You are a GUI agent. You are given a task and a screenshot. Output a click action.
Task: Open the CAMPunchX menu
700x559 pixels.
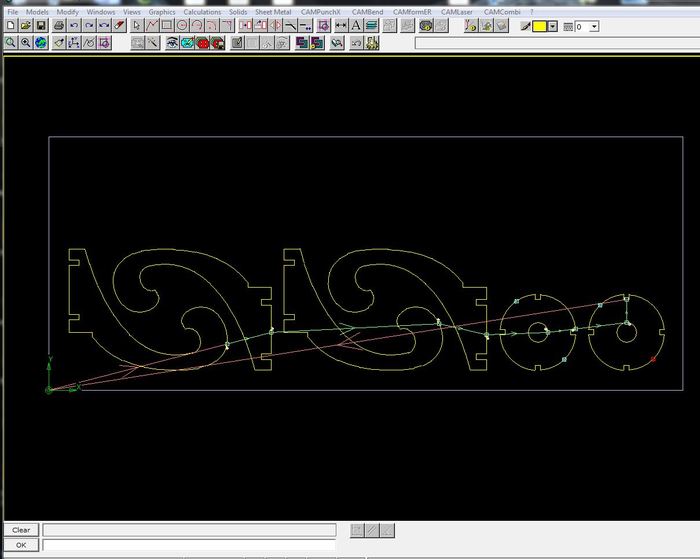(321, 12)
